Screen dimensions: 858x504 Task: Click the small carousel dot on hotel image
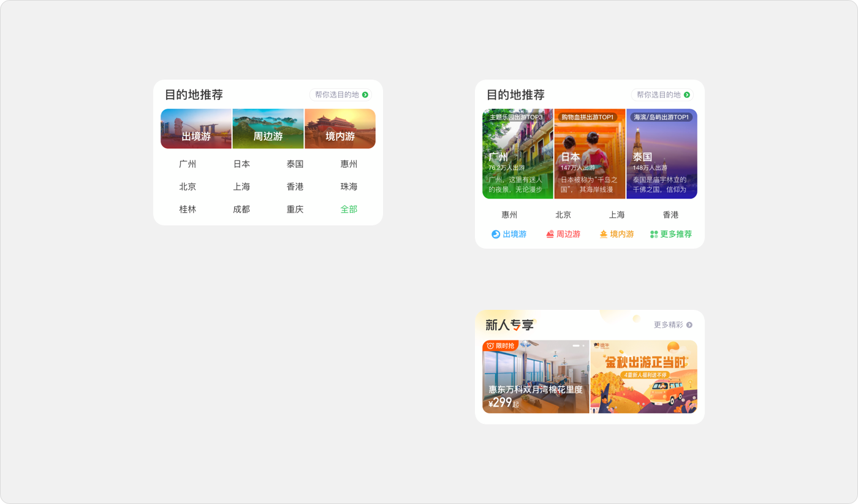point(583,345)
